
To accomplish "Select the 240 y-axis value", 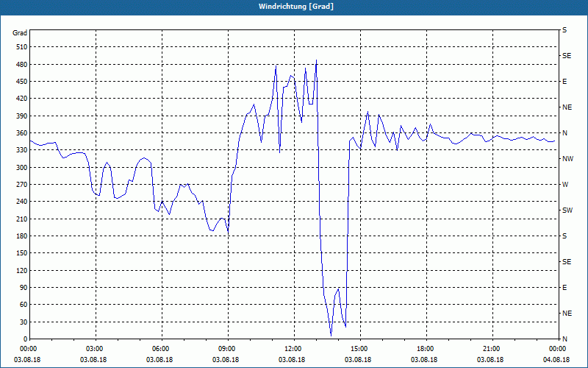I will (x=22, y=202).
